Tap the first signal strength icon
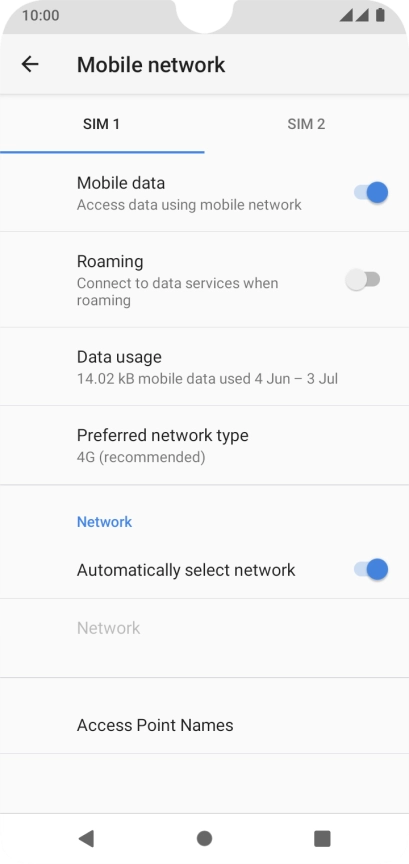Image resolution: width=409 pixels, height=864 pixels. coord(346,15)
